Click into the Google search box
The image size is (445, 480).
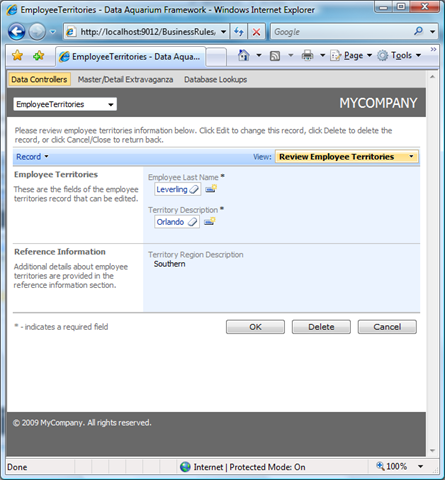pyautogui.click(x=342, y=32)
